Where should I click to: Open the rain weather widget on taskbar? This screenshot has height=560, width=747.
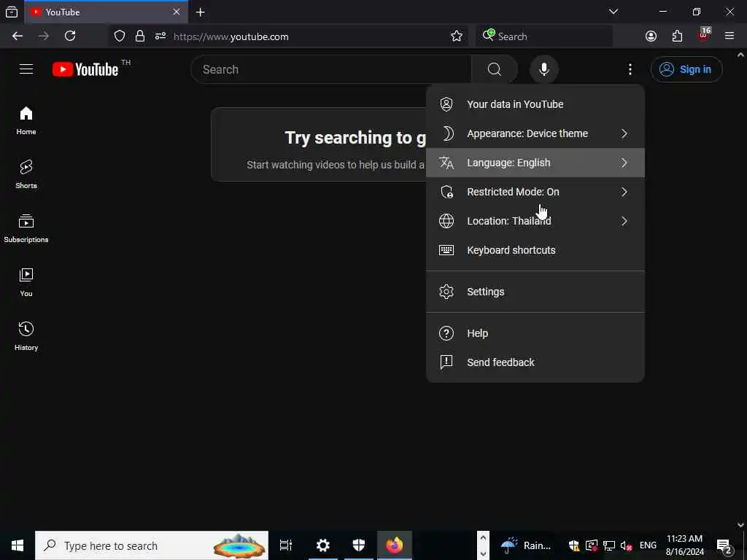525,545
